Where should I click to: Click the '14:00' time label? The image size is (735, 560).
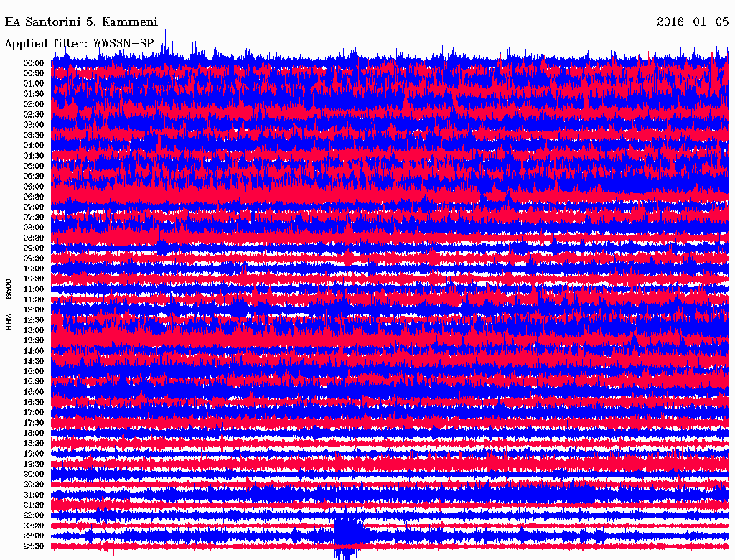[x=34, y=351]
